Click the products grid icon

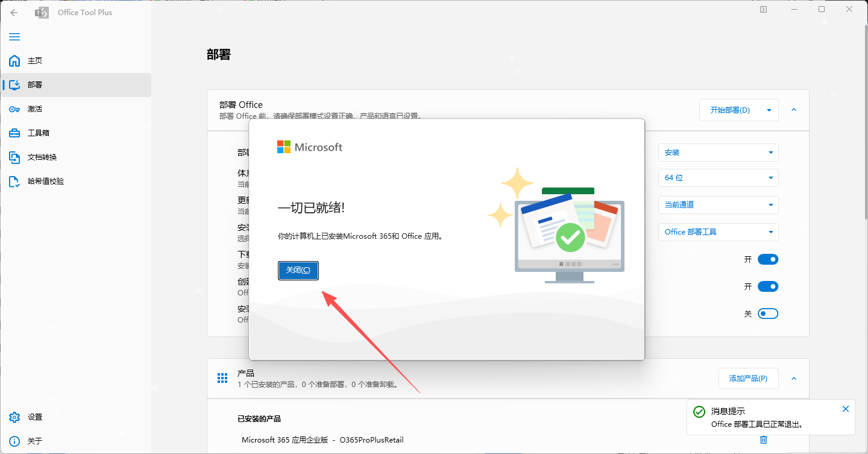point(222,378)
